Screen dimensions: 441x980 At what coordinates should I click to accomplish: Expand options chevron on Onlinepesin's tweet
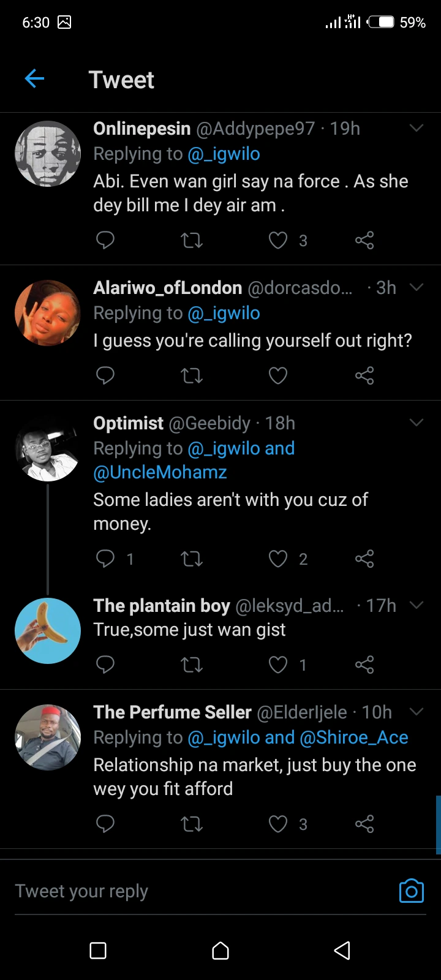coord(417,128)
